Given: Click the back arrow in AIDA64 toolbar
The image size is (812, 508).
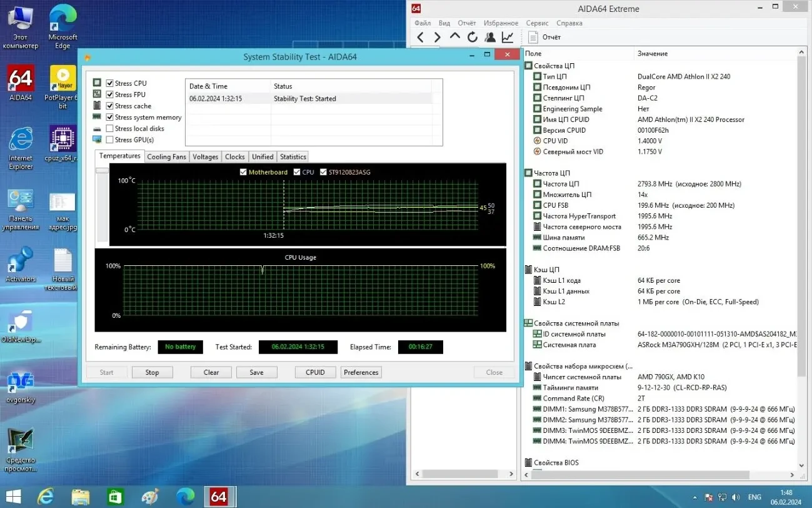Looking at the screenshot, I should click(420, 37).
